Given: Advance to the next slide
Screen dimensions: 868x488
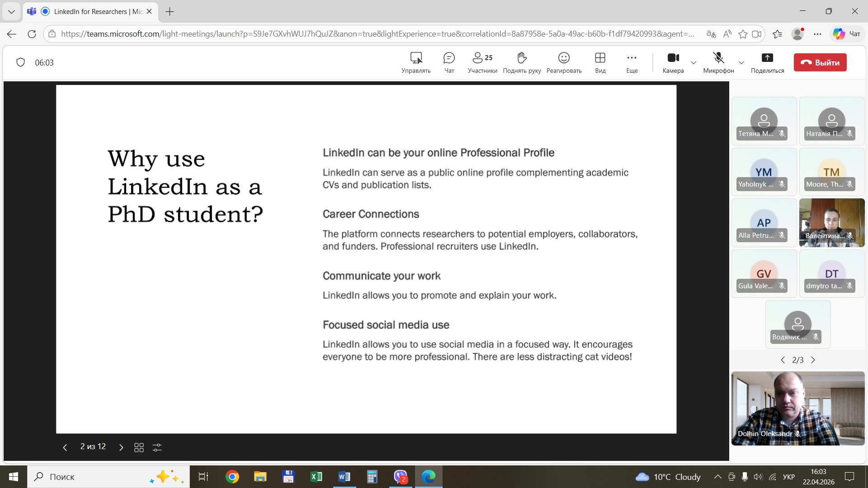Looking at the screenshot, I should tap(121, 447).
